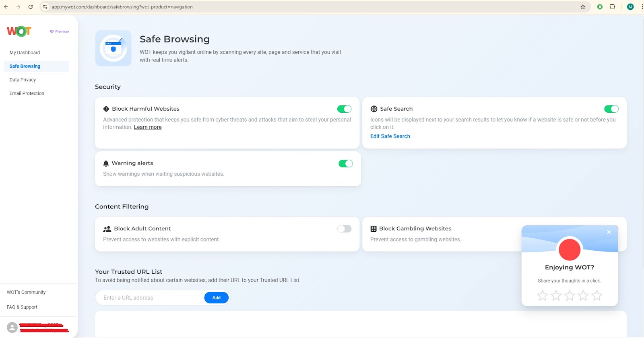The width and height of the screenshot is (644, 338).
Task: Select Safe Browsing in the sidebar
Action: [x=37, y=66]
